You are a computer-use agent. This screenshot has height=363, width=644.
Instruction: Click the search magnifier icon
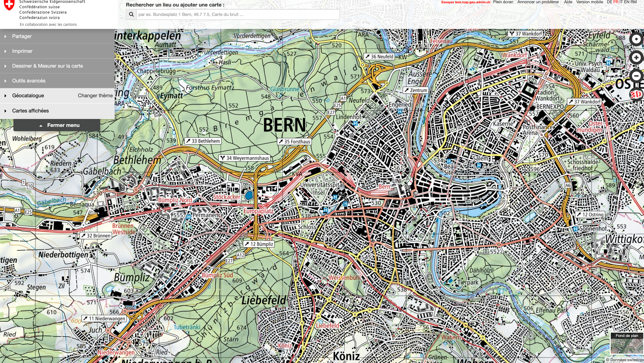[131, 14]
